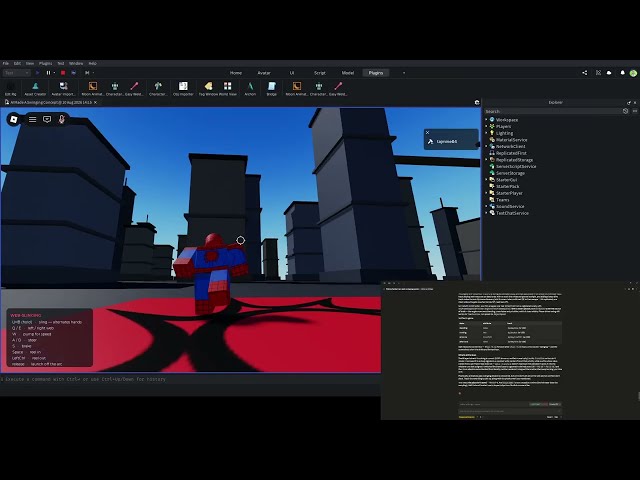The image size is (640, 480).
Task: Toggle the client/server view button
Action: [x=73, y=73]
